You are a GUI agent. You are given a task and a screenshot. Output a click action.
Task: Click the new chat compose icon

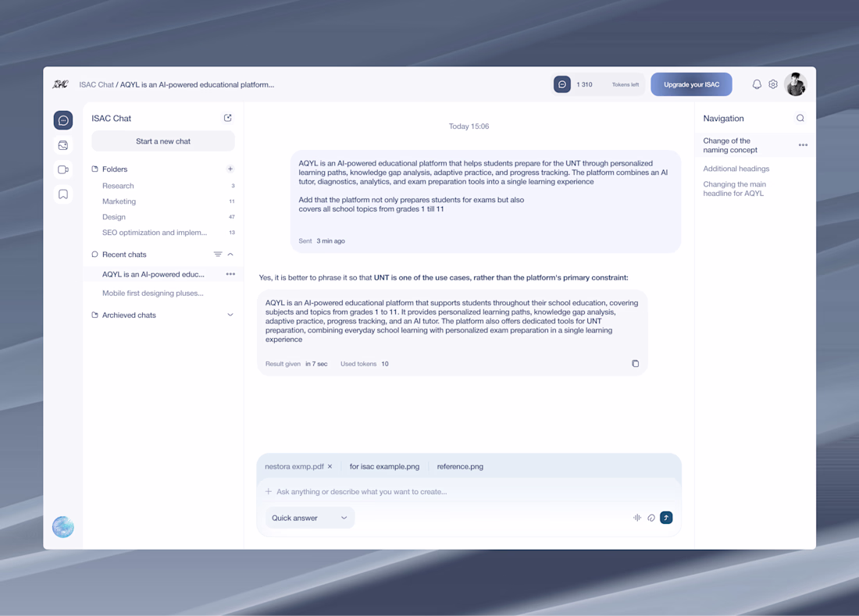(x=228, y=118)
